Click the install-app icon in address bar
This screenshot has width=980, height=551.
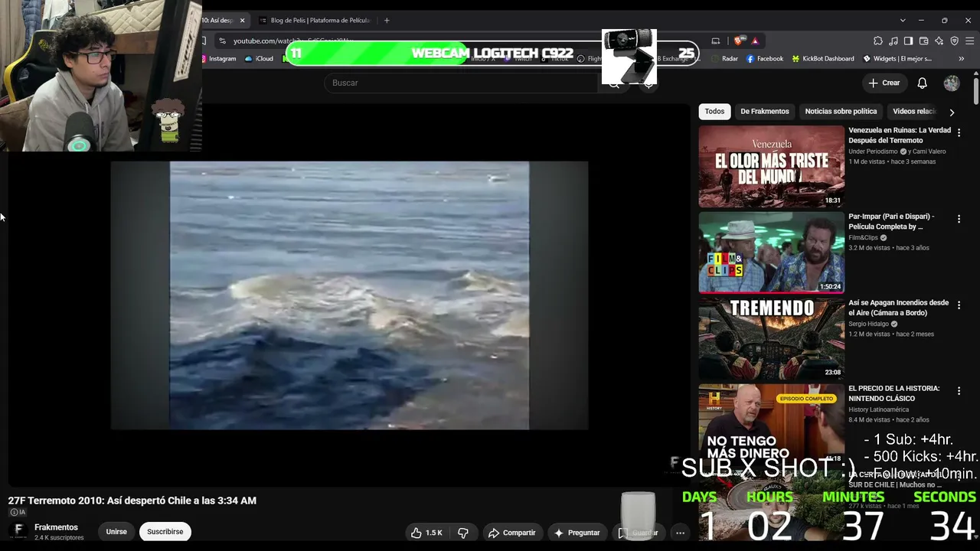click(716, 41)
